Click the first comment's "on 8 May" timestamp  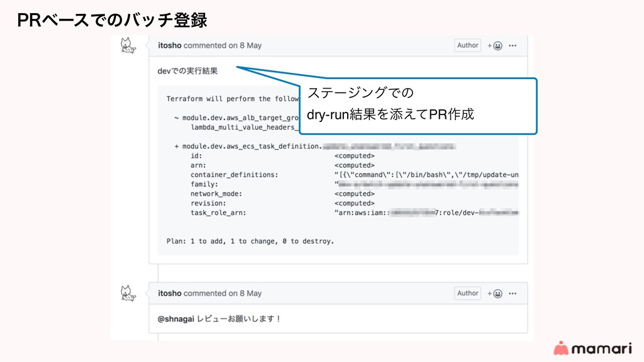click(245, 45)
